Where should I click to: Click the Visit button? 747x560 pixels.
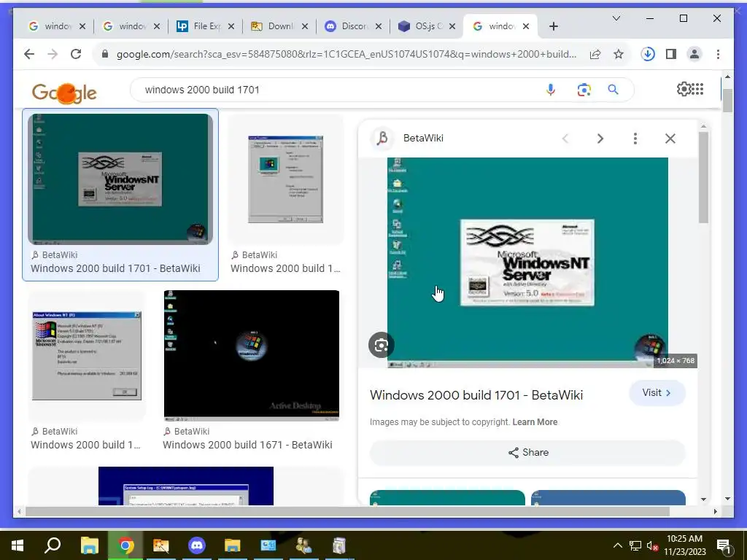(657, 393)
